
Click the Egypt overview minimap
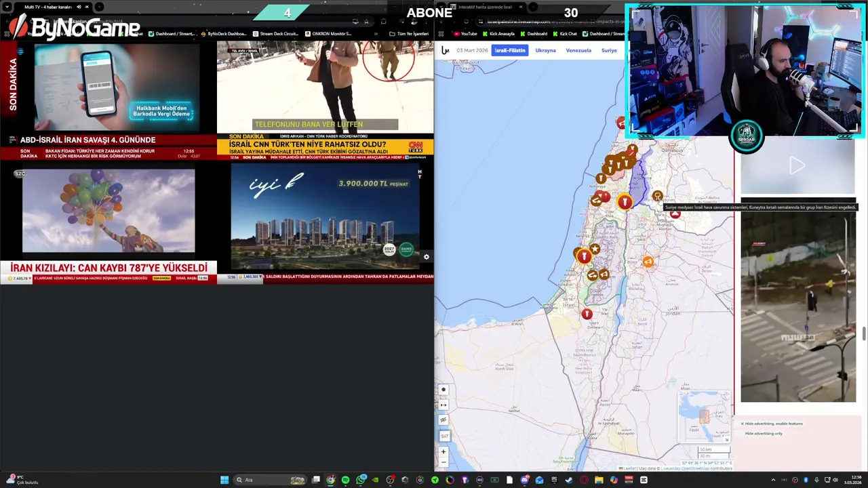point(704,416)
